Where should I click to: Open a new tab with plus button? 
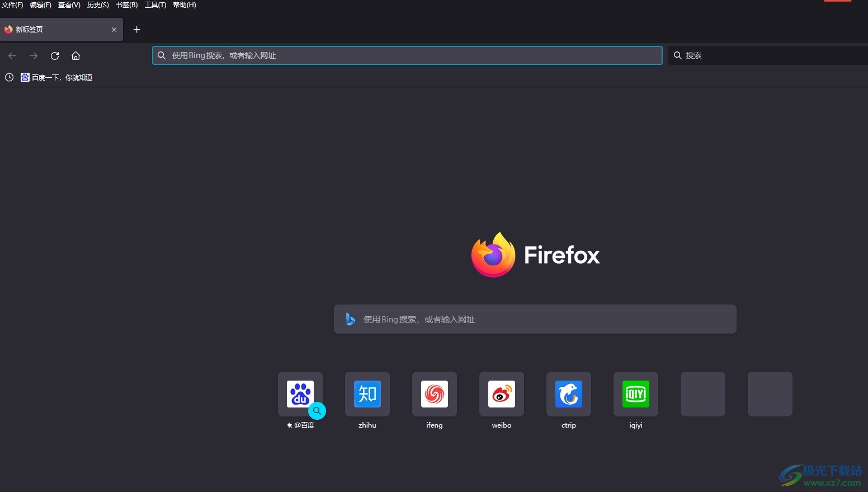136,29
